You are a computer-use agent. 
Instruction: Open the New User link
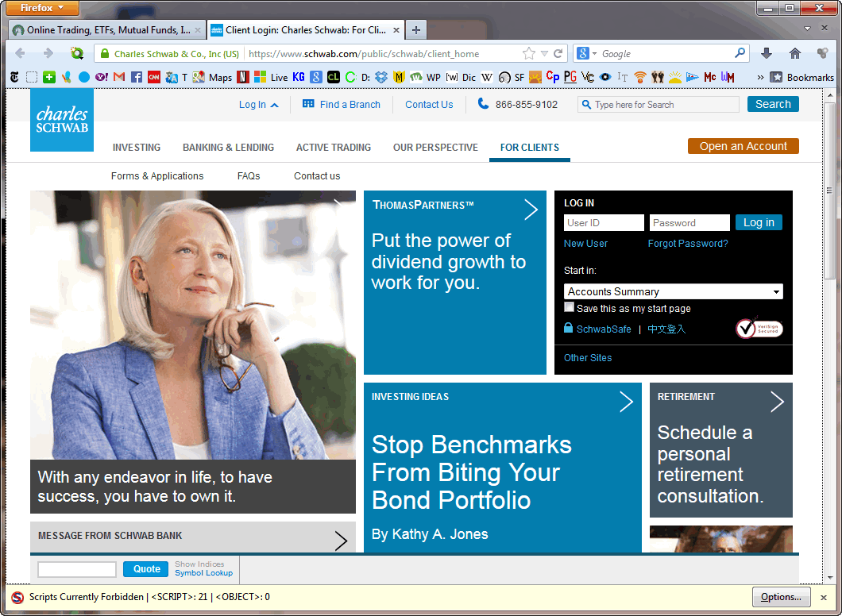[x=585, y=244]
